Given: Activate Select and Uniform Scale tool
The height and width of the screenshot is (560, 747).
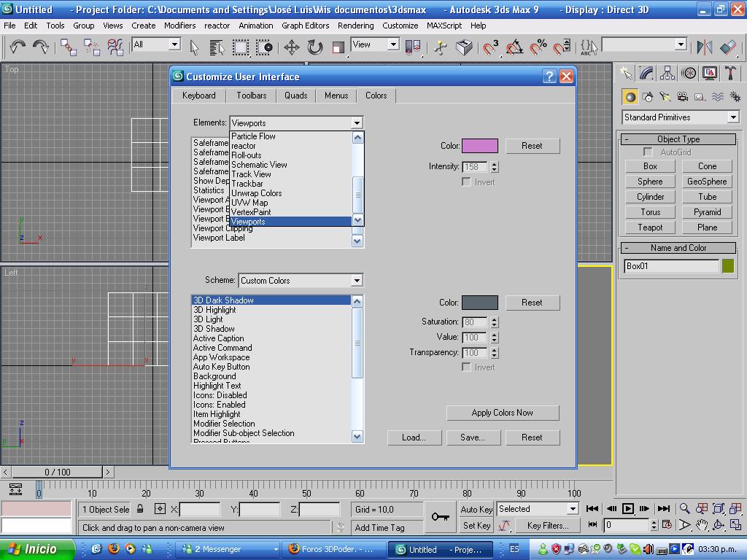Looking at the screenshot, I should coord(338,47).
